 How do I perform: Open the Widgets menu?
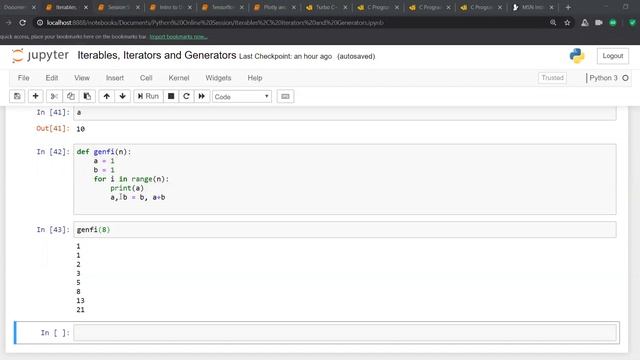point(218,78)
